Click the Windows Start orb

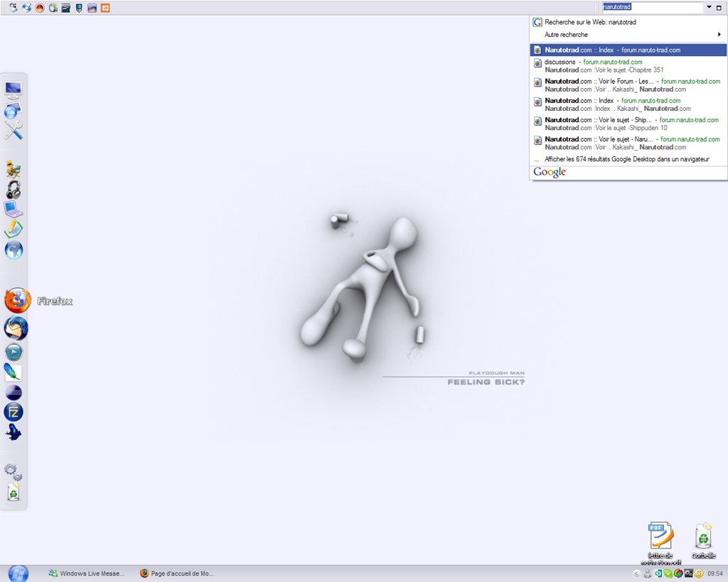point(18,573)
